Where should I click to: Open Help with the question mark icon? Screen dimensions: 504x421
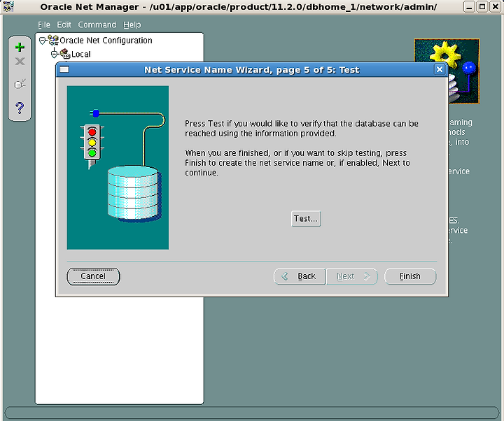coord(20,108)
